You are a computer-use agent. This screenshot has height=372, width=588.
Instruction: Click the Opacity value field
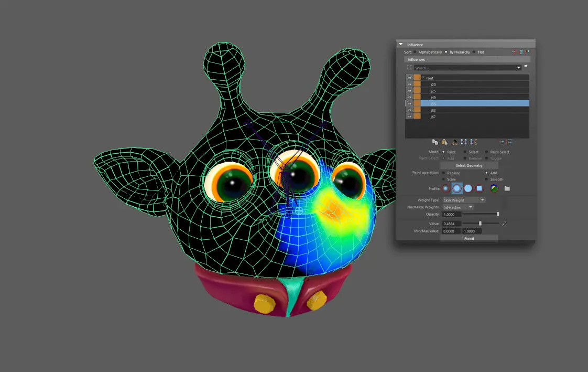(452, 215)
